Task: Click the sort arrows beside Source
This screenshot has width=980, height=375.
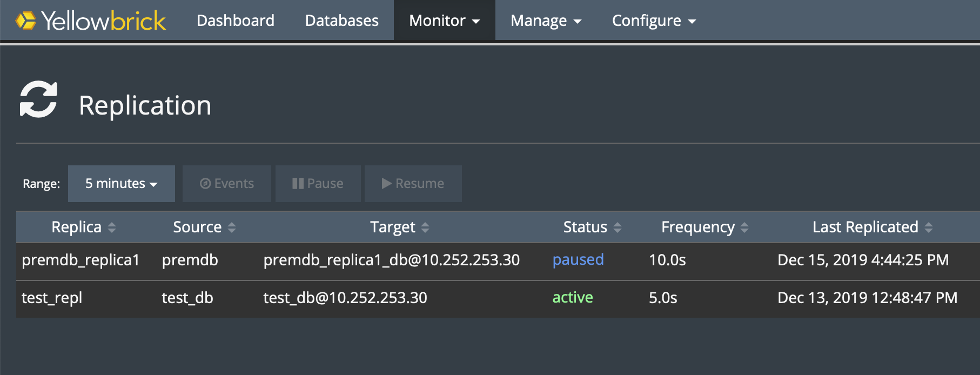Action: click(x=232, y=227)
